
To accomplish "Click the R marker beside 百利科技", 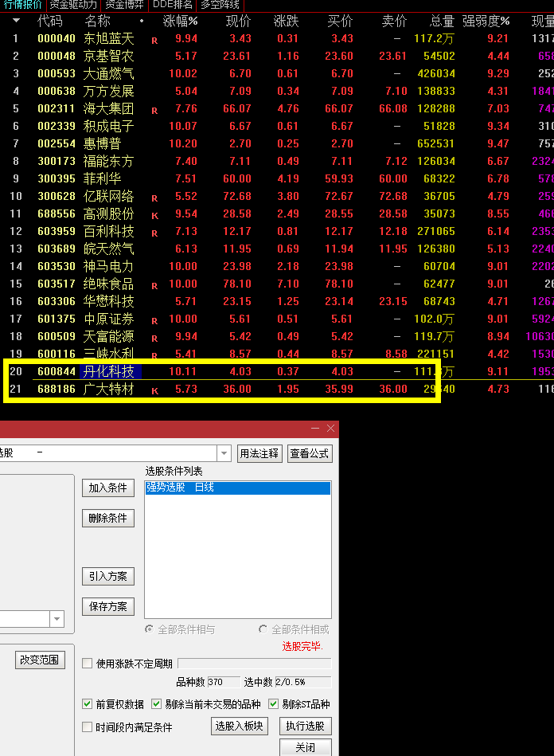I will 154,233.
